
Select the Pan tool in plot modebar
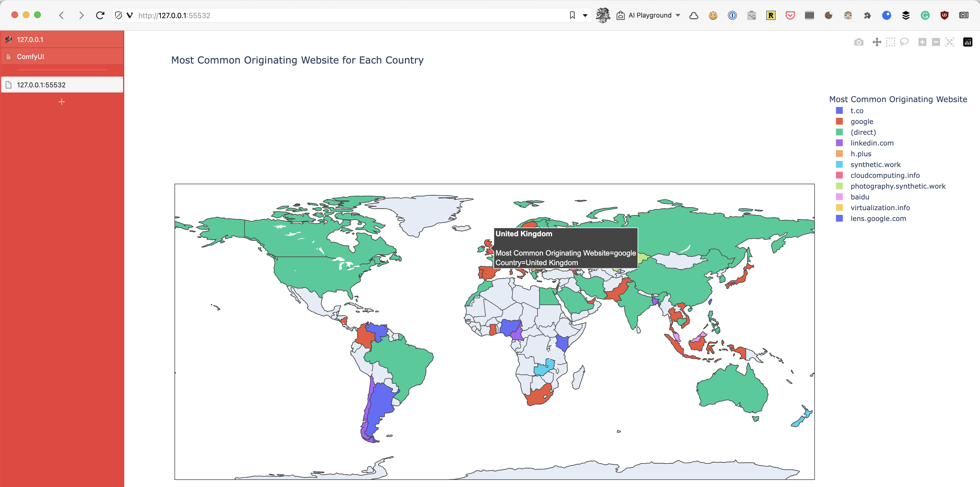pyautogui.click(x=876, y=42)
